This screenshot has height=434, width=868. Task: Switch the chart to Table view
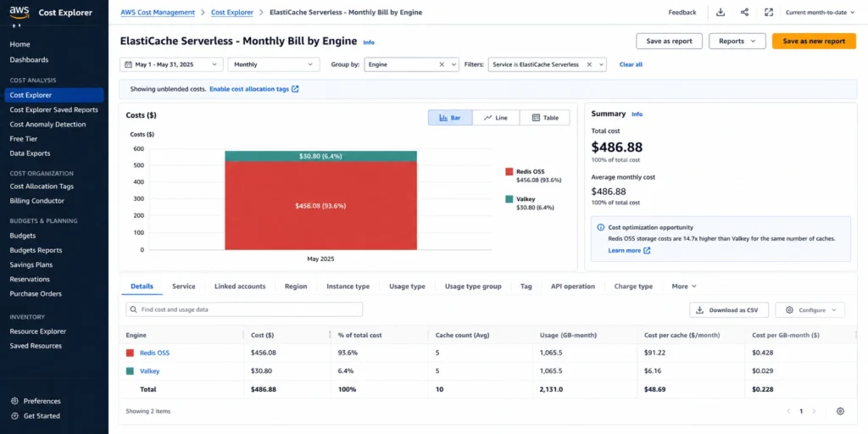tap(545, 118)
